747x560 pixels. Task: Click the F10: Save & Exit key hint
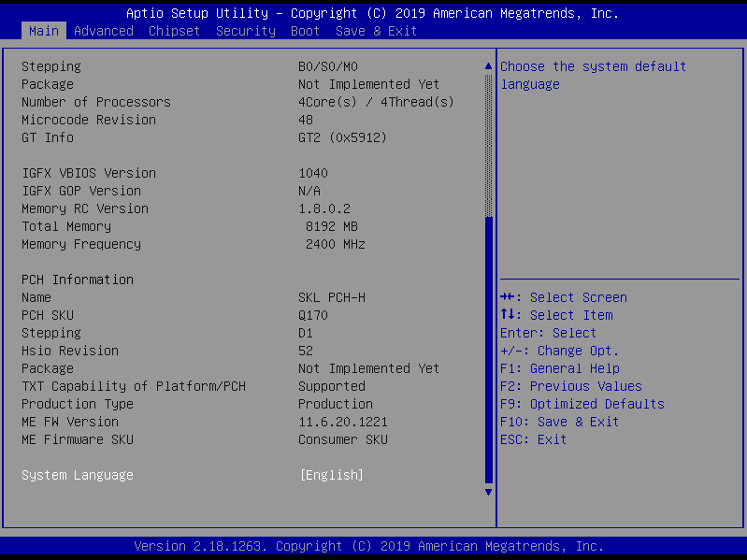pyautogui.click(x=560, y=422)
